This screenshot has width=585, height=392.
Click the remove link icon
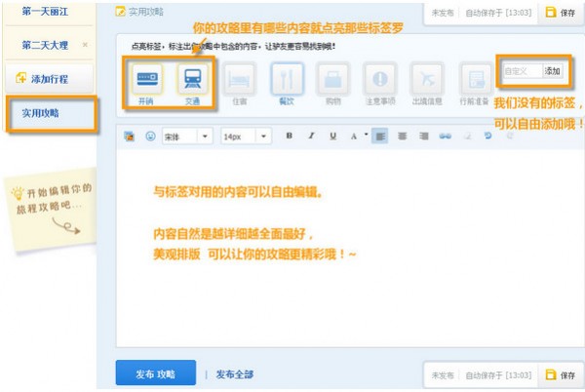click(467, 137)
